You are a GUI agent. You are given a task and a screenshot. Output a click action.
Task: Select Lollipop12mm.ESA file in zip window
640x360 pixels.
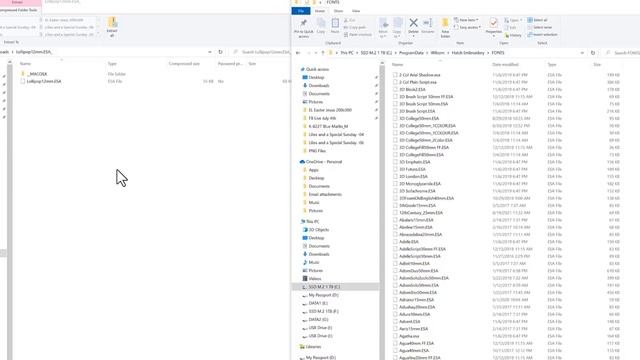[x=43, y=81]
